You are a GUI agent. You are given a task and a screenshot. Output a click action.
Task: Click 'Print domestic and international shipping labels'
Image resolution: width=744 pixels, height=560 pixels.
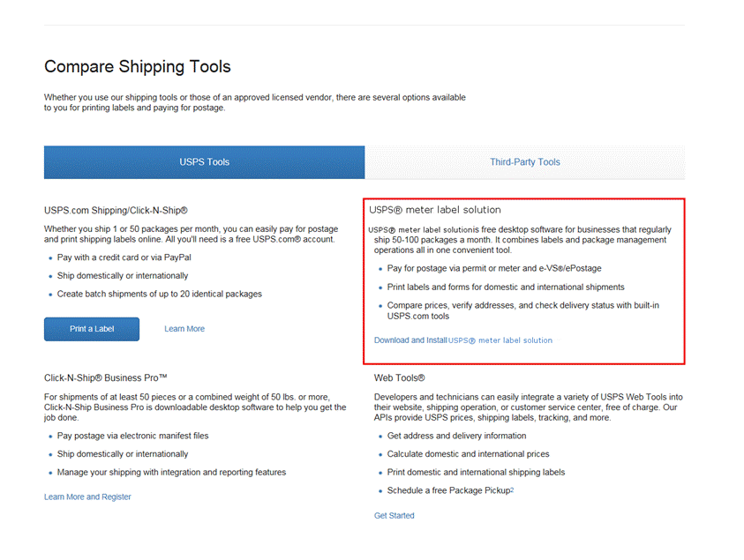[476, 473]
